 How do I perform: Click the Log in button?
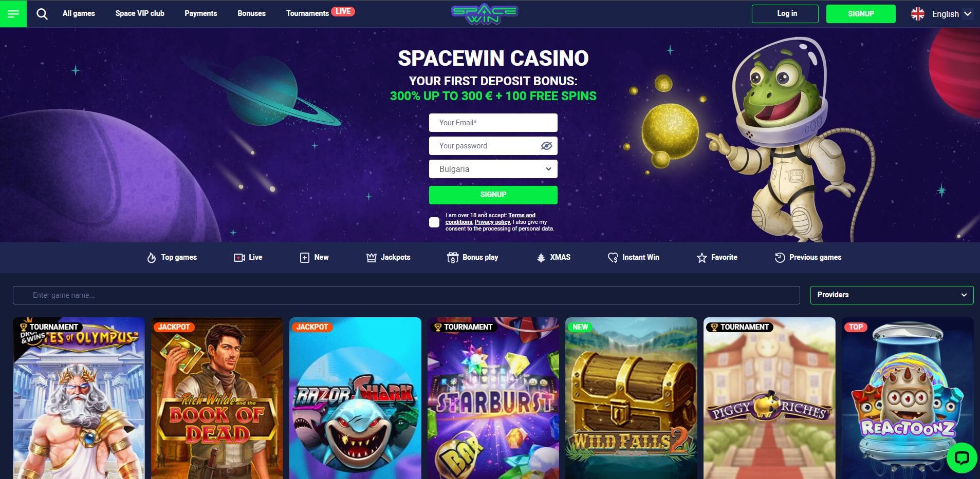(x=785, y=14)
